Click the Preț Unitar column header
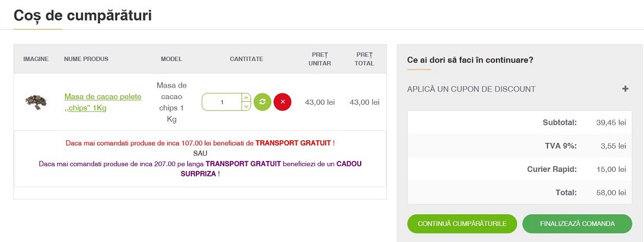Screen dimensions: 644x242 click(x=319, y=59)
